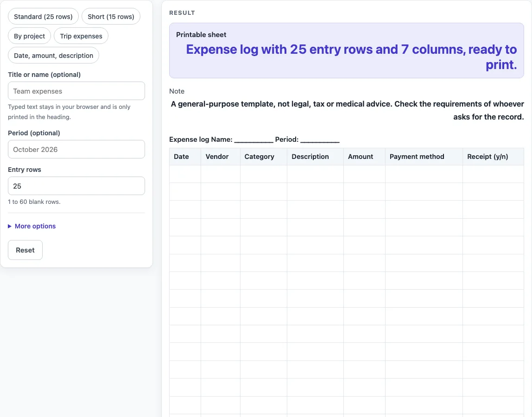Screen dimensions: 532x417
Task: Select Date, amount, description preset
Action: coord(54,55)
